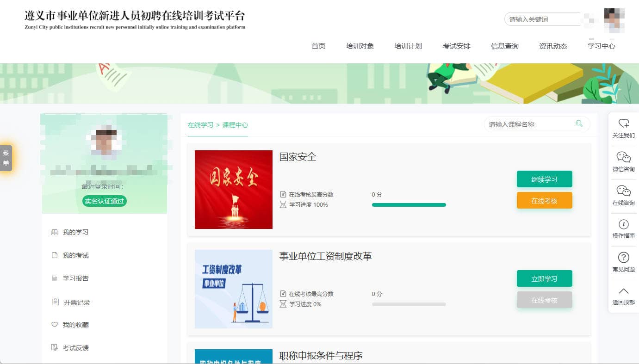The image size is (639, 364).
Task: Click the 请输入关键词 search field
Action: [x=541, y=19]
